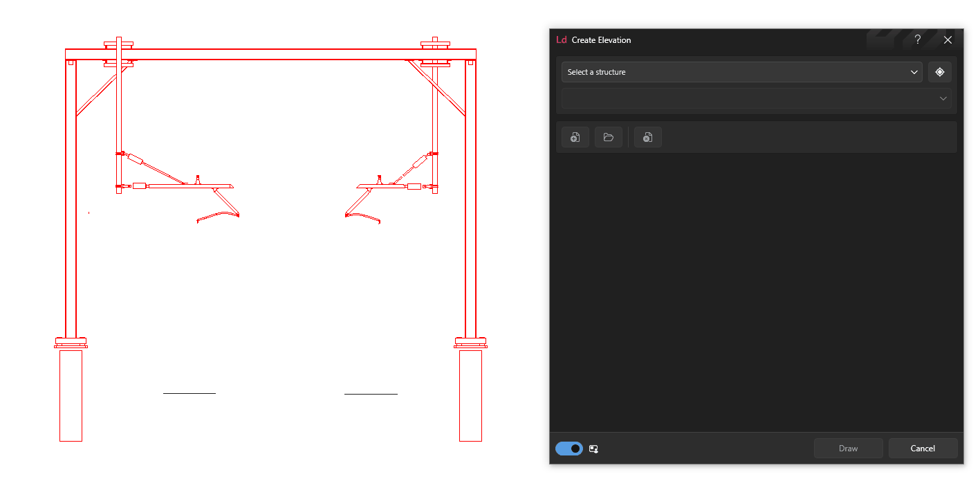This screenshot has height=488, width=980.
Task: Click the new elevation file icon
Action: tap(575, 137)
